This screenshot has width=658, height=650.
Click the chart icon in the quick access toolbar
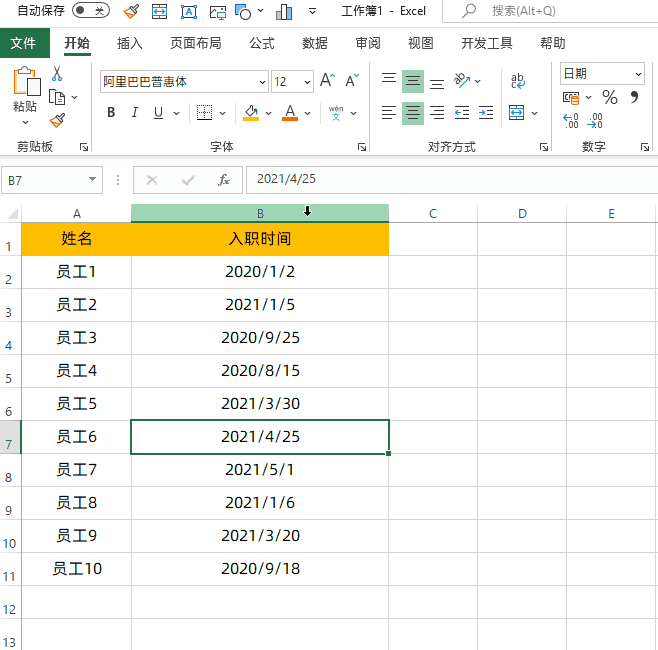point(284,12)
